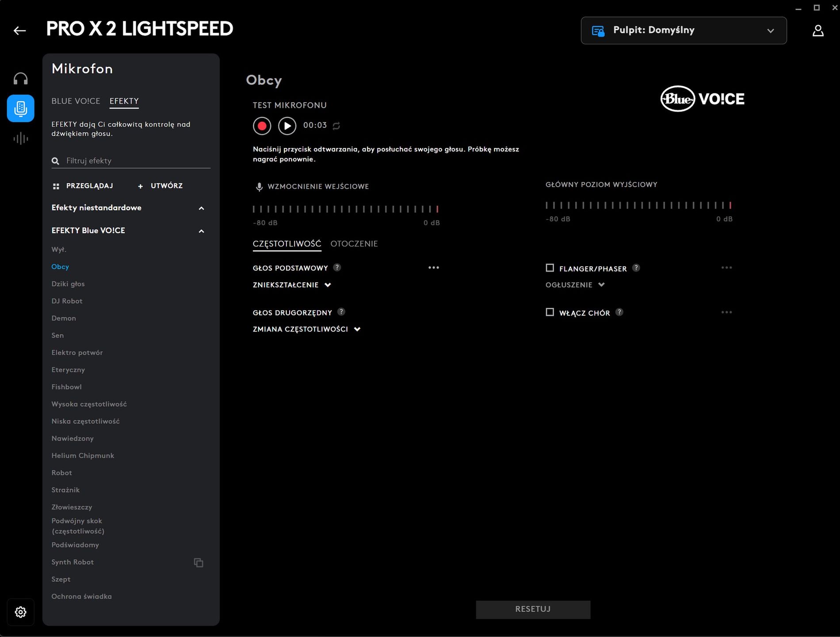Viewport: 840px width, 637px height.
Task: Select the Eteryczny effect
Action: click(x=68, y=370)
